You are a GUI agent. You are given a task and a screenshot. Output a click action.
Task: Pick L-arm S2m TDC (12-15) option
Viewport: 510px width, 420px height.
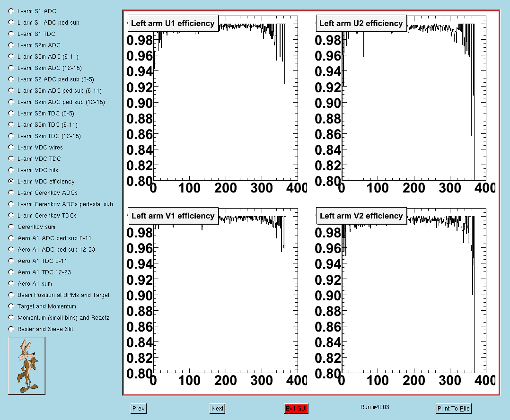click(x=11, y=136)
